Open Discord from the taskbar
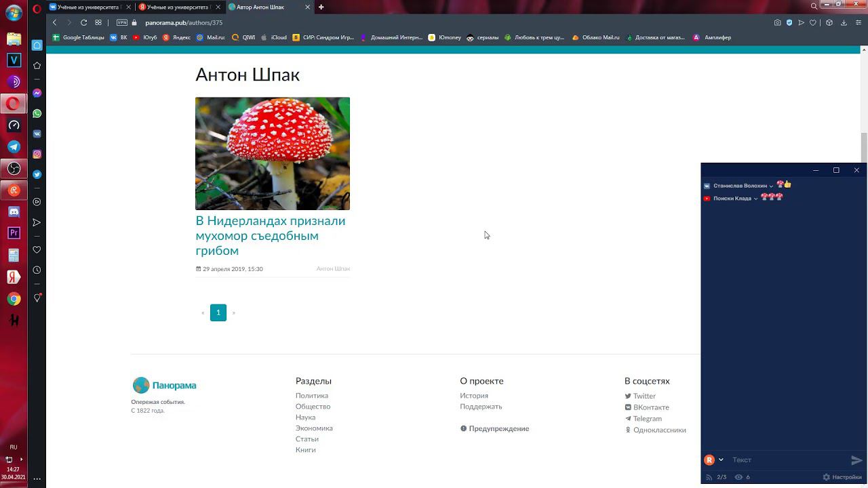Screen dimensions: 868x488 coord(14,211)
